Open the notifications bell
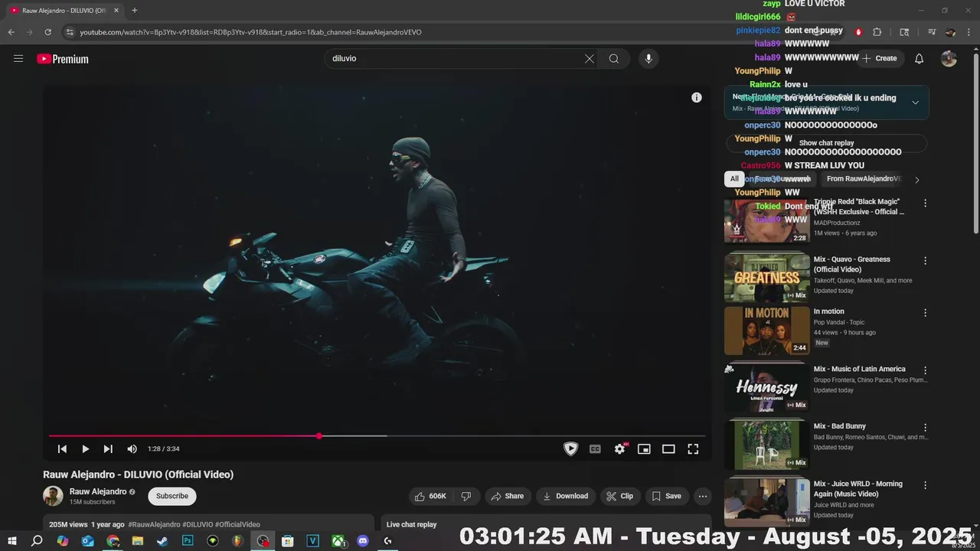Viewport: 980px width, 551px height. click(x=920, y=58)
